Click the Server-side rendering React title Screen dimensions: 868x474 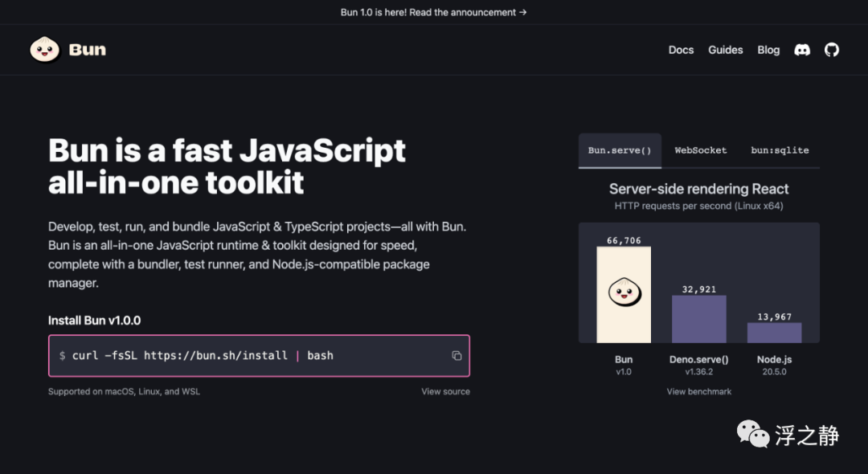point(698,189)
